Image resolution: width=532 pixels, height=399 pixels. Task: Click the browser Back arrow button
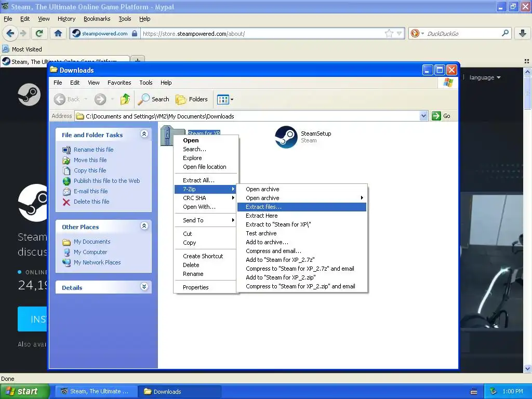click(10, 33)
